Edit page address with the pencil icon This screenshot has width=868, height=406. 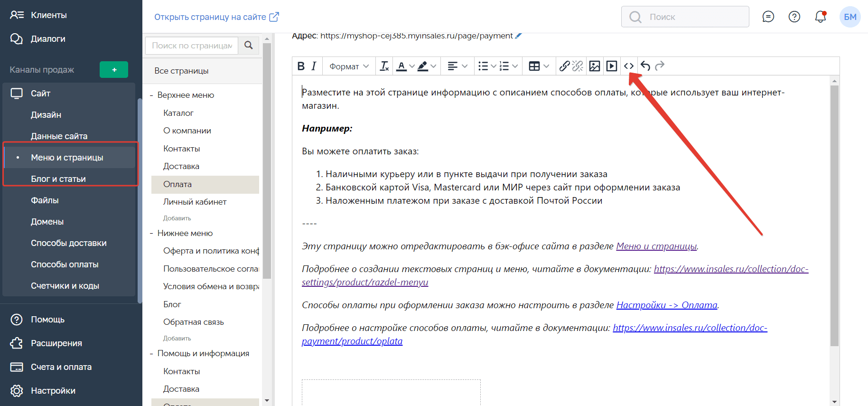tap(519, 36)
